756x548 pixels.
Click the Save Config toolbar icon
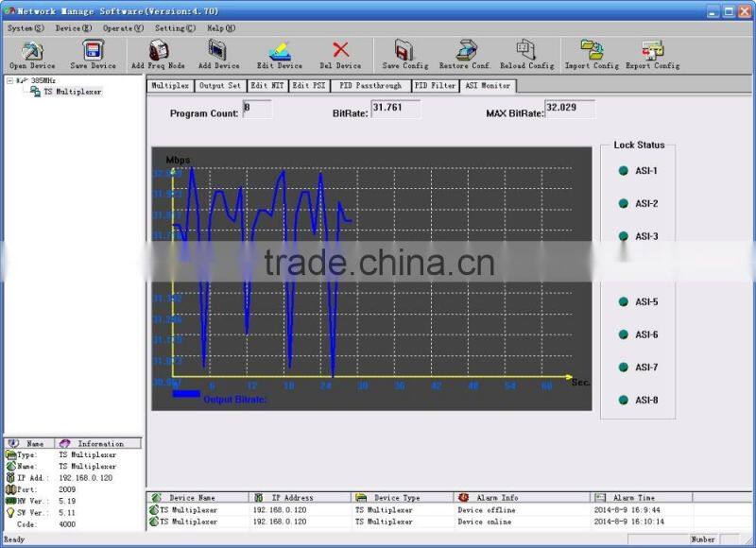tap(404, 51)
